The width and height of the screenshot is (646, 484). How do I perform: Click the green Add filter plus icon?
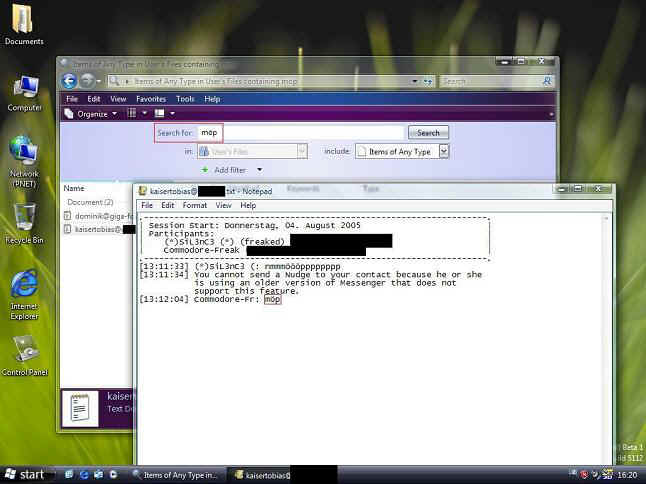coord(206,170)
